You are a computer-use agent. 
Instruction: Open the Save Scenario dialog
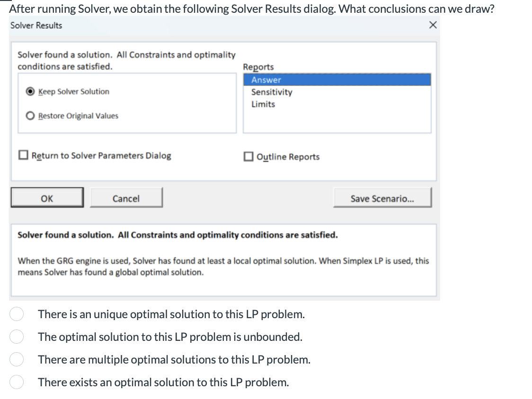point(382,198)
